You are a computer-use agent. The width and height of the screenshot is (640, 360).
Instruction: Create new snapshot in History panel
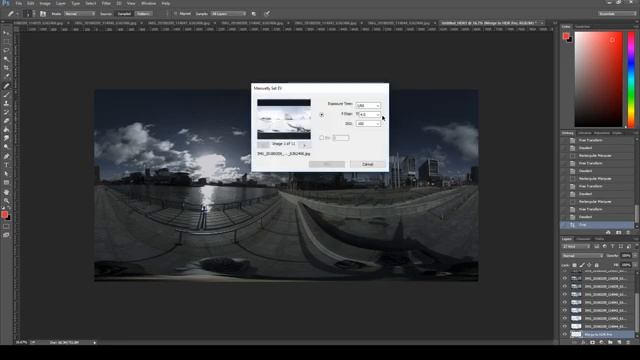619,232
